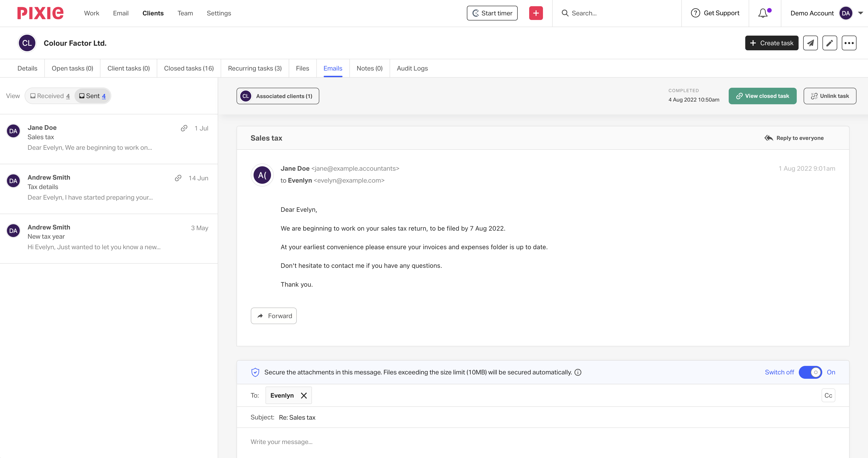This screenshot has height=458, width=868.
Task: Toggle the secure attachments switch off
Action: click(810, 372)
